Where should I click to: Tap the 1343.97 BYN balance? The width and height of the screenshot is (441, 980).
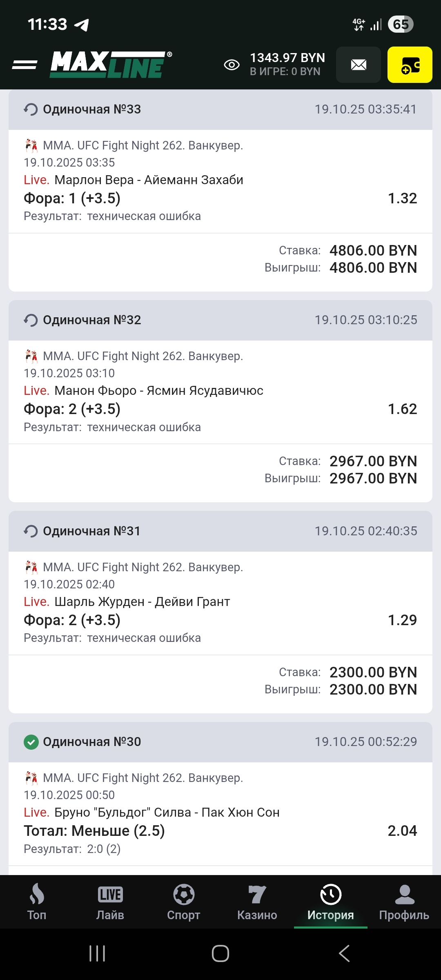coord(287,58)
